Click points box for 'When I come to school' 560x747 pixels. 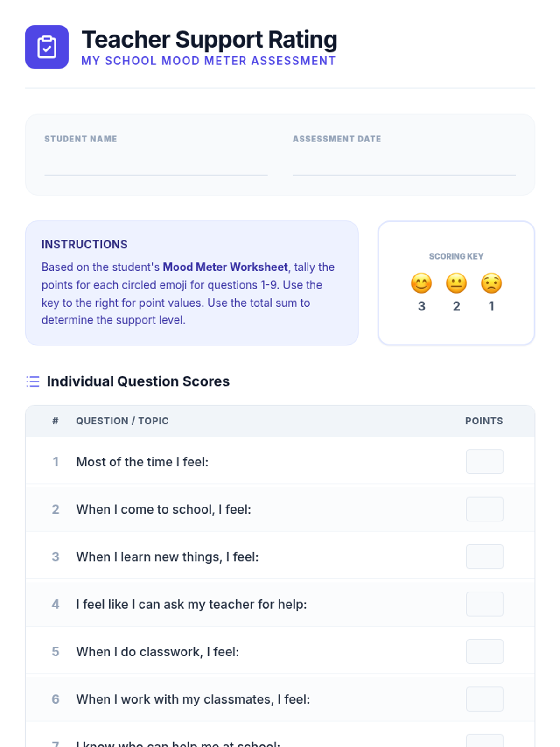[484, 509]
